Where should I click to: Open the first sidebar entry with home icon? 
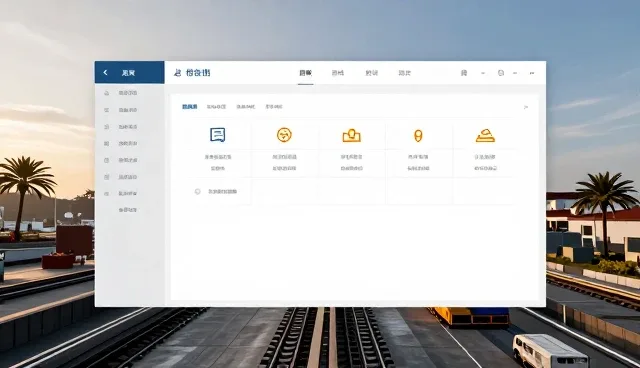(122, 93)
